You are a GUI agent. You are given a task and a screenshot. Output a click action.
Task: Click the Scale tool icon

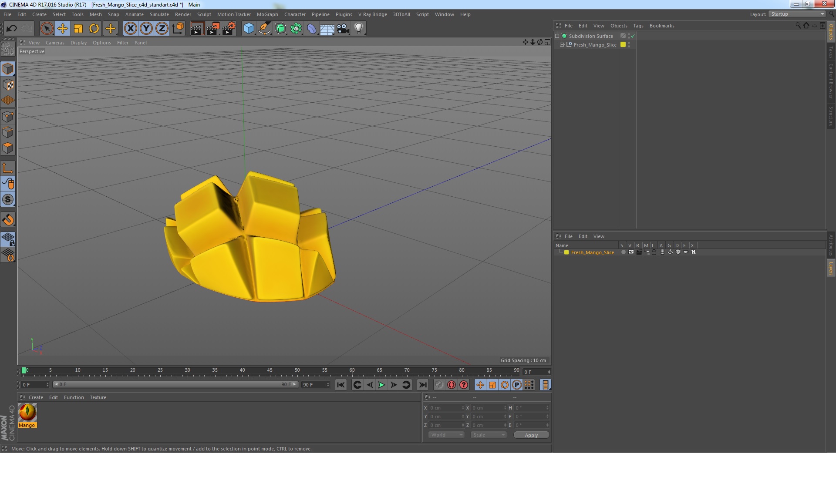[78, 27]
